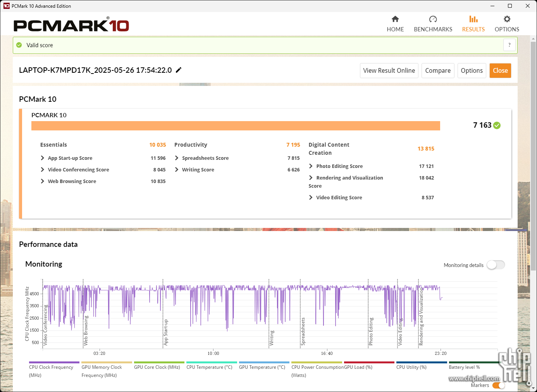Click the overall score 7 163
This screenshot has width=537, height=392.
(x=482, y=125)
